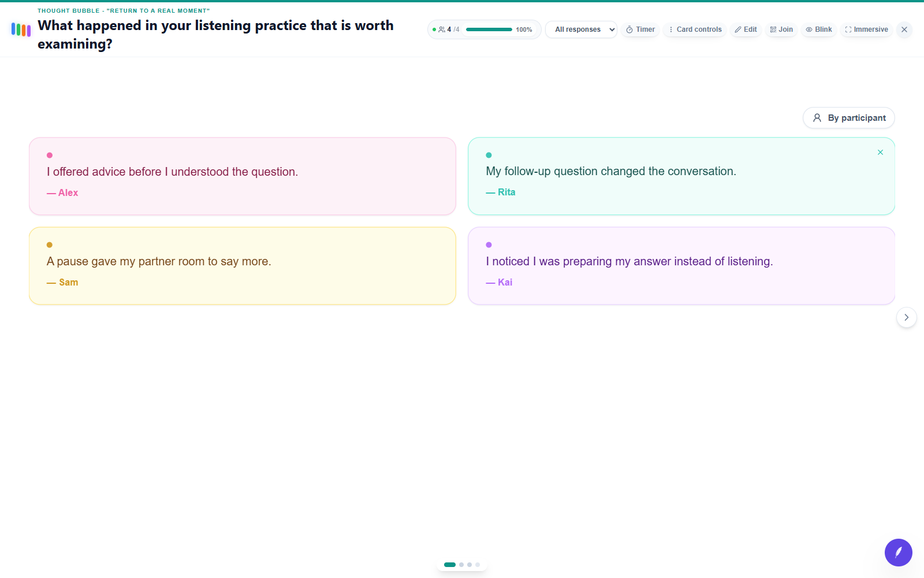Dismiss Rita's response card

pos(880,153)
